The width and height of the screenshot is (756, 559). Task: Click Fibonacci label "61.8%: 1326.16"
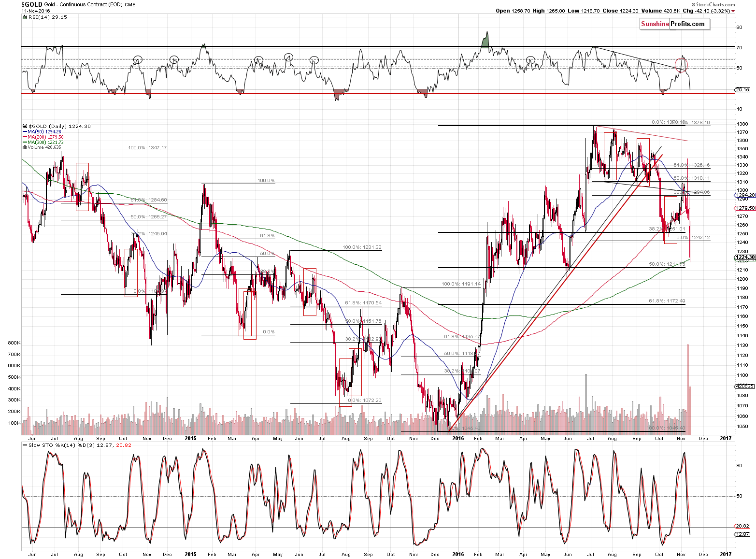click(x=692, y=165)
